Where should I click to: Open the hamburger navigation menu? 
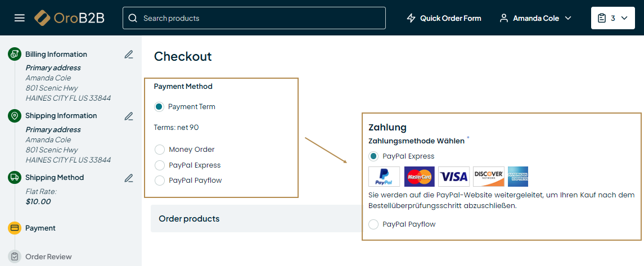pos(20,18)
